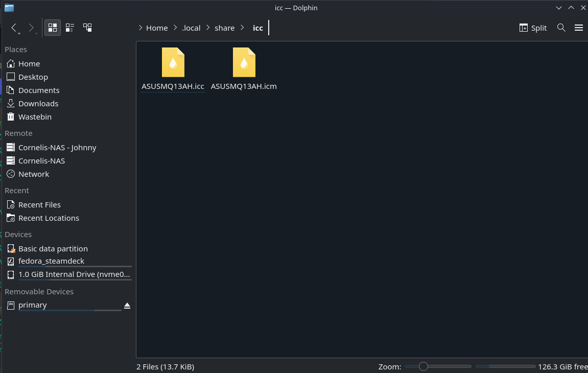Select the ASUSMQ13AH.icc file icon
The image size is (588, 373).
click(x=173, y=62)
